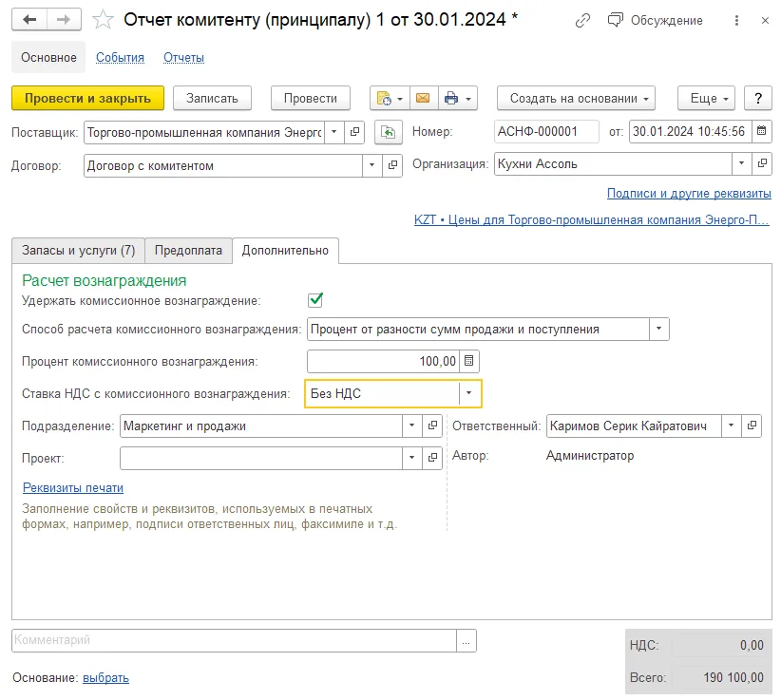
Task: Expand the Ответственный dropdown list
Action: [732, 426]
